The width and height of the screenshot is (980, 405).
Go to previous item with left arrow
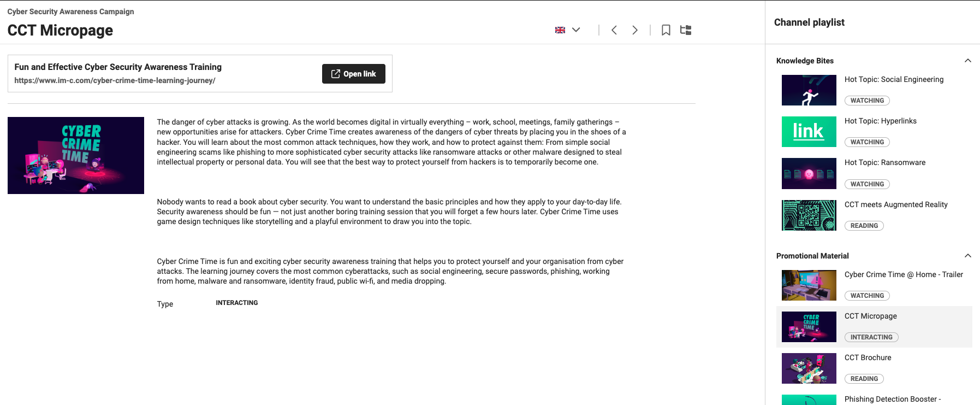tap(614, 30)
